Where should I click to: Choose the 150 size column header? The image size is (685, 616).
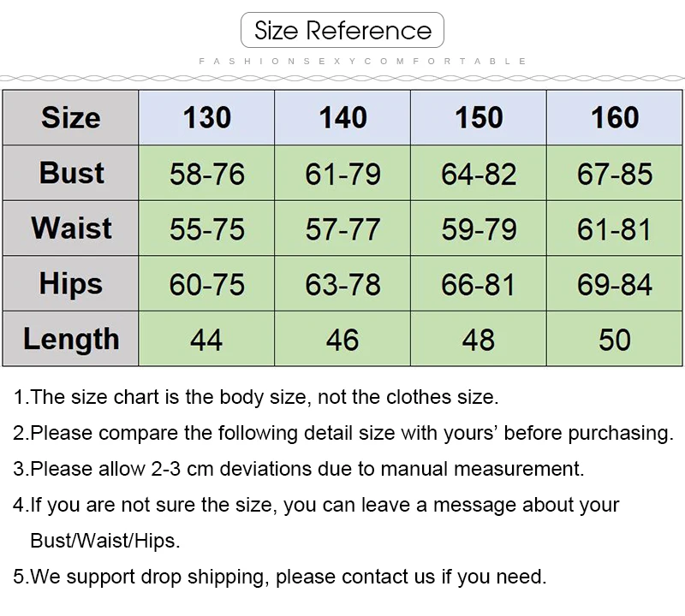pos(479,117)
